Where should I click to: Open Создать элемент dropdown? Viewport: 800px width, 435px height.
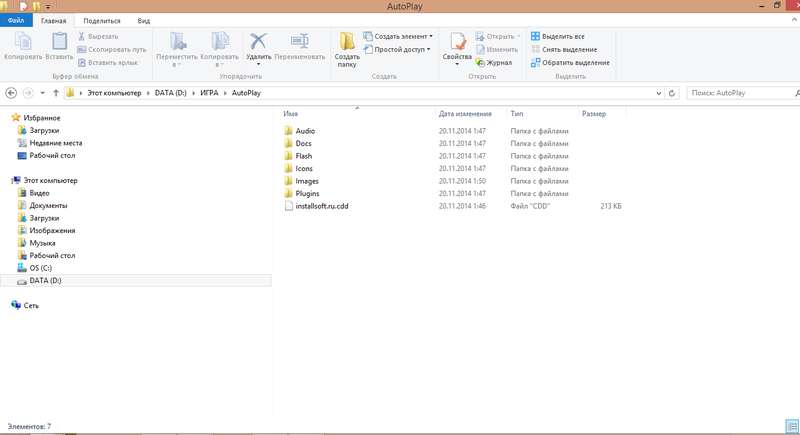(398, 36)
